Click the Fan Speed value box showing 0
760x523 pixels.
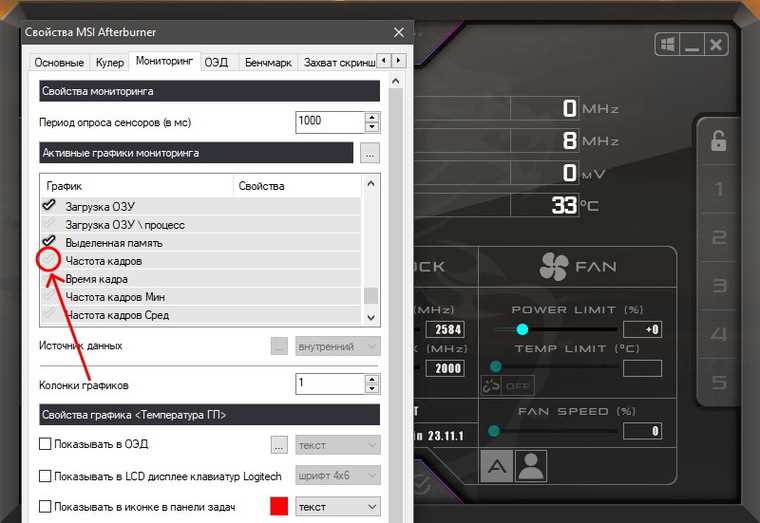tap(642, 431)
